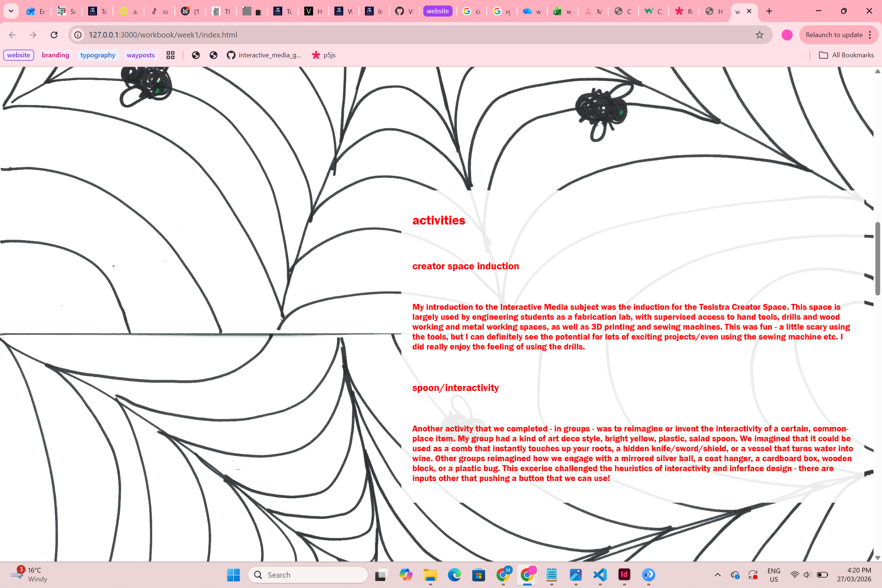Open All Bookmarks folder
This screenshot has width=882, height=588.
pyautogui.click(x=846, y=55)
